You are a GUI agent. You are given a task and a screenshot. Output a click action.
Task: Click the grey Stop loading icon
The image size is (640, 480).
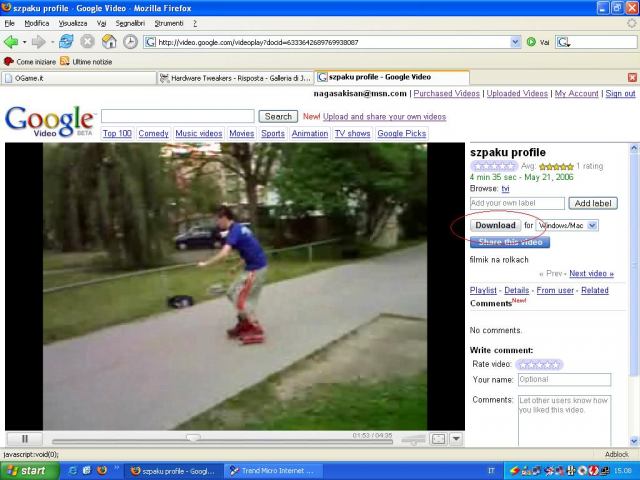coord(87,42)
